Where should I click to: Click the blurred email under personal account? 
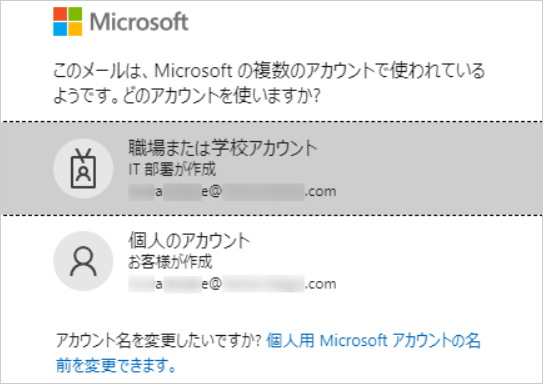pyautogui.click(x=232, y=284)
